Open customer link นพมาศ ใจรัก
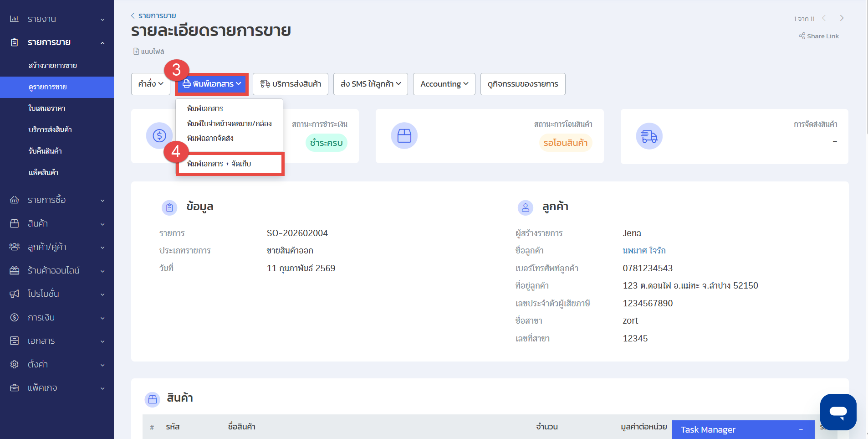This screenshot has height=439, width=868. coord(644,251)
